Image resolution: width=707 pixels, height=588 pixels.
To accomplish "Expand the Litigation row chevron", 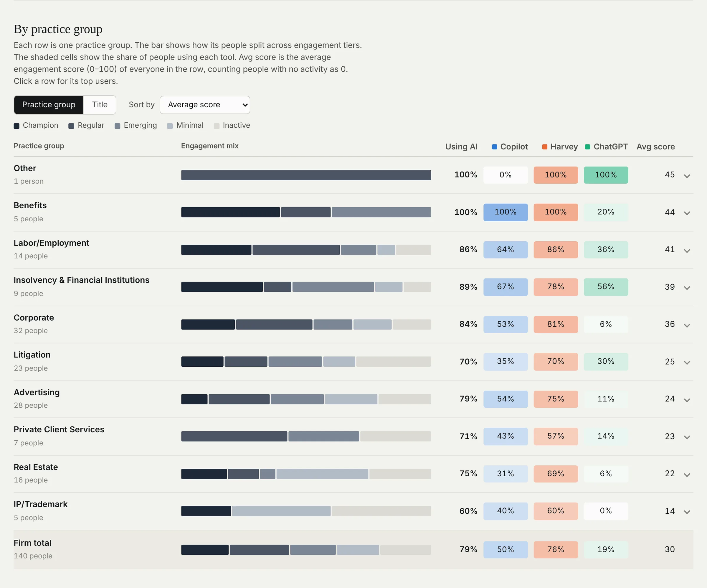I will coord(687,362).
